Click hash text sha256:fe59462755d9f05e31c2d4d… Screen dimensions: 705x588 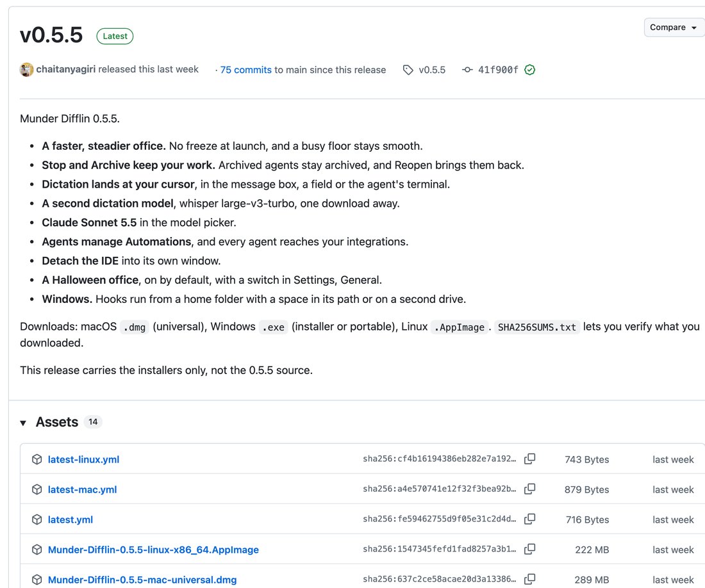439,519
